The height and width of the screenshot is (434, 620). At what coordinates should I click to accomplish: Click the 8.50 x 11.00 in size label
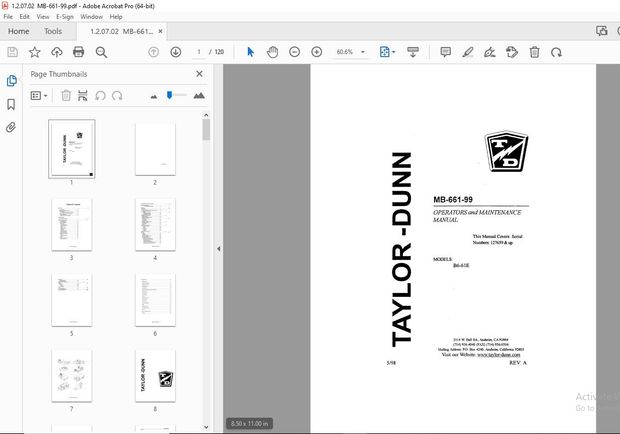point(250,423)
